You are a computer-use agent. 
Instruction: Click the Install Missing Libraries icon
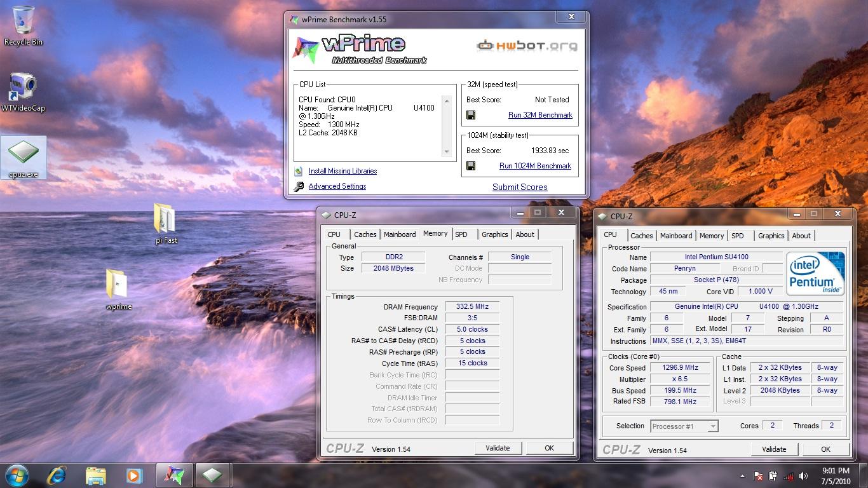(299, 171)
